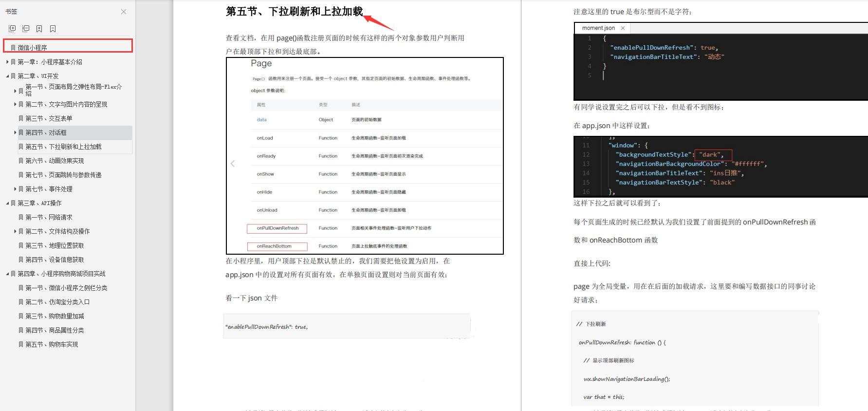Screen dimensions: 868x411
Task: Go to 第三章、API操作 bookmark
Action: (x=40, y=203)
